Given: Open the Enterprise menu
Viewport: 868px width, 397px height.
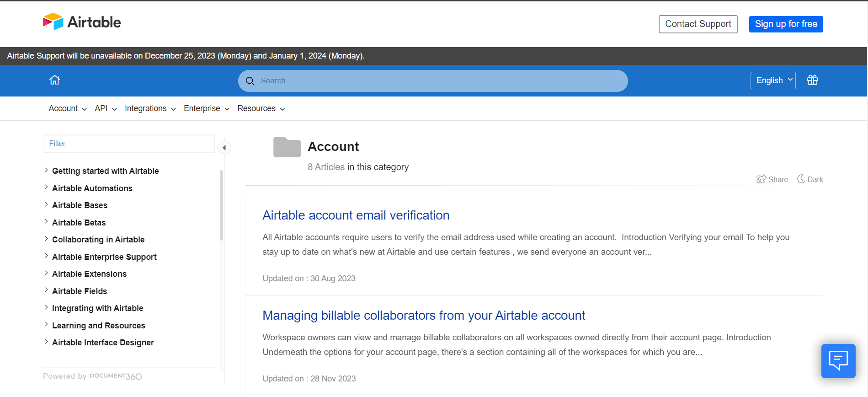Looking at the screenshot, I should 207,108.
